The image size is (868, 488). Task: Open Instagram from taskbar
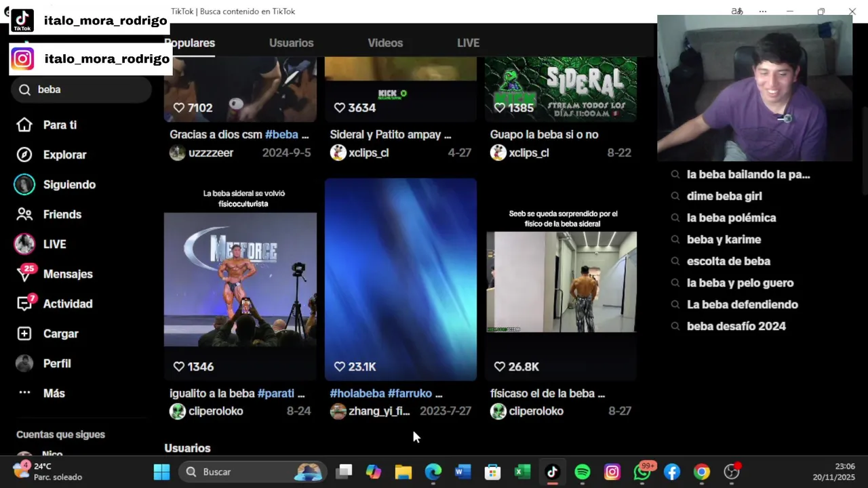612,472
